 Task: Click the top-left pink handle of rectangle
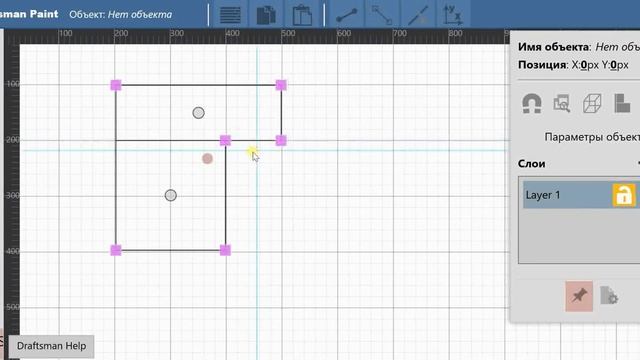point(116,85)
